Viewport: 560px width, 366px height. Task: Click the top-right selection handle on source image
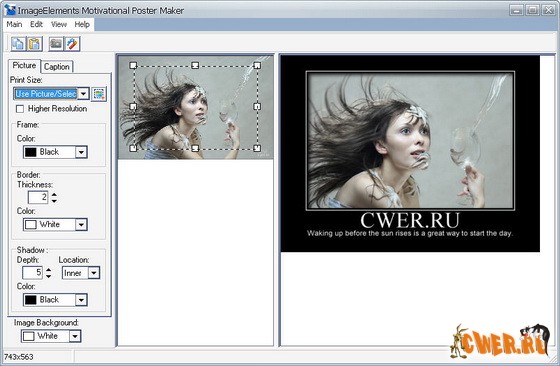257,65
